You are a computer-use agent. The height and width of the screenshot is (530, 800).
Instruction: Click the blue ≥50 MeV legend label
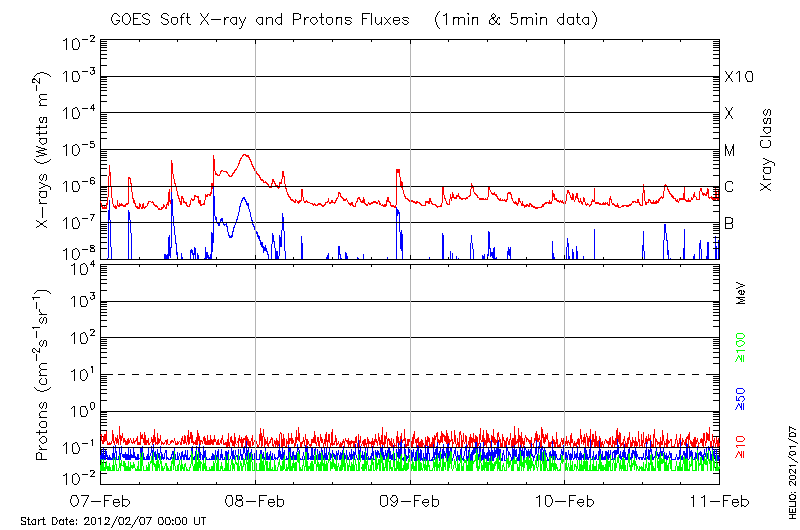click(741, 398)
